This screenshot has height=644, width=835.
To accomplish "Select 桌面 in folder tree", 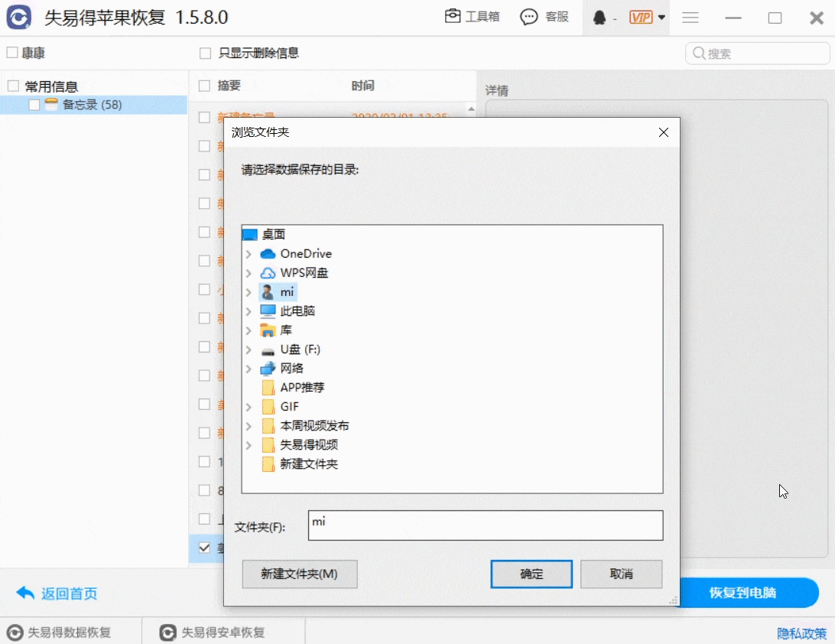I will click(274, 234).
